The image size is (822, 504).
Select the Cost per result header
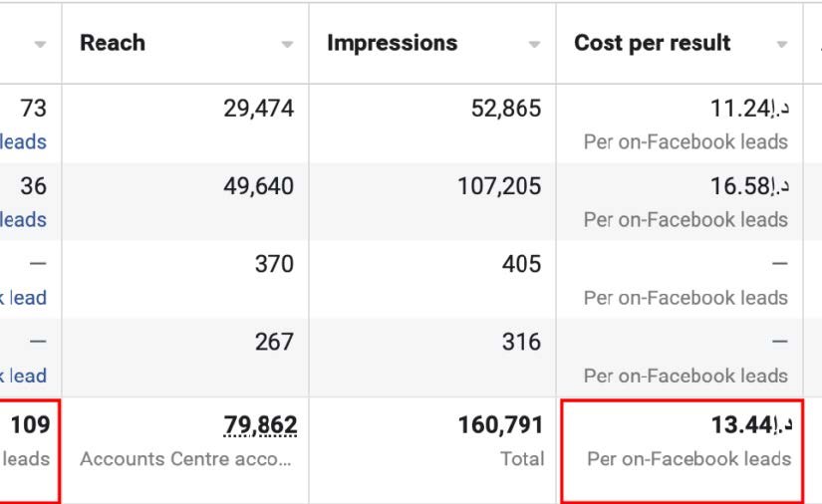click(x=652, y=43)
